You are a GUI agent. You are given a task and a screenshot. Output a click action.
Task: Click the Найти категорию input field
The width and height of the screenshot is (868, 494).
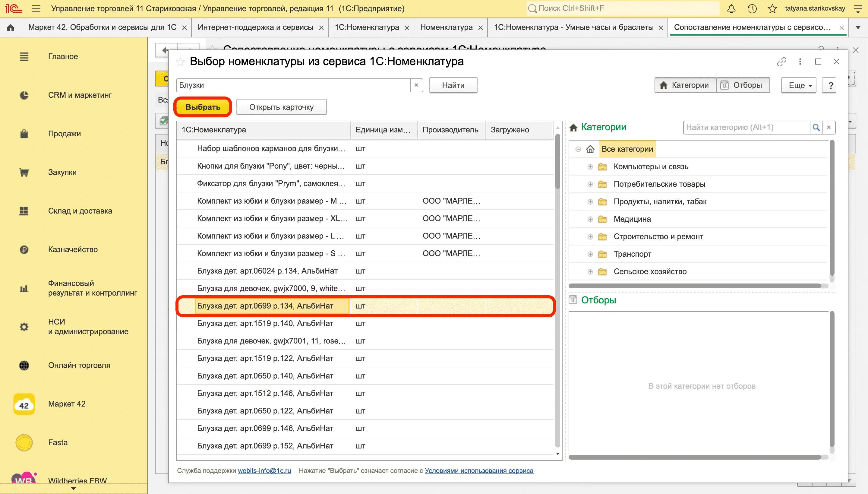pos(746,128)
